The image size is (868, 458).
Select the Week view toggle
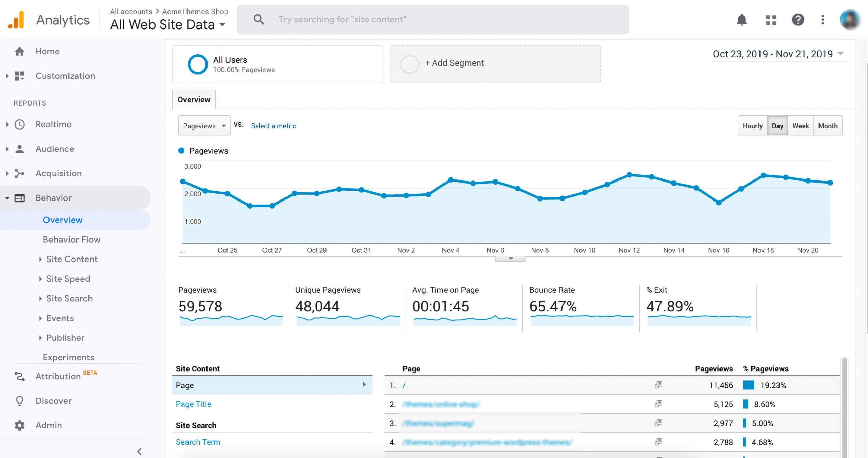800,126
